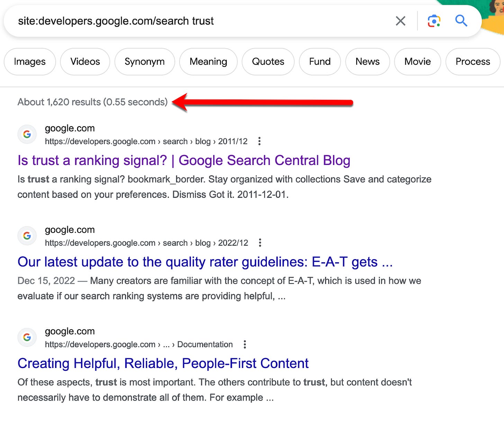This screenshot has height=421, width=504.
Task: Select the Quotes suggestion chip
Action: [x=268, y=62]
